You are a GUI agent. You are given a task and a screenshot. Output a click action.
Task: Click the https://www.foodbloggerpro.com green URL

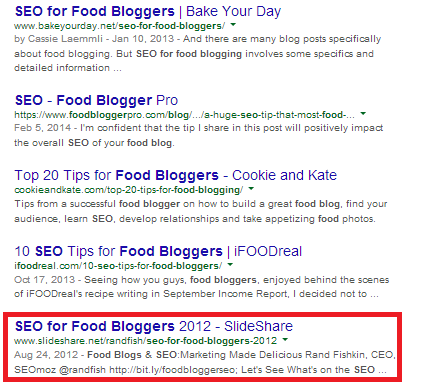[184, 115]
